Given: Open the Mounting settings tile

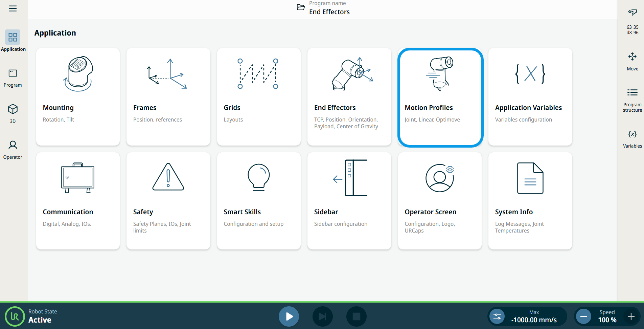Looking at the screenshot, I should point(78,97).
